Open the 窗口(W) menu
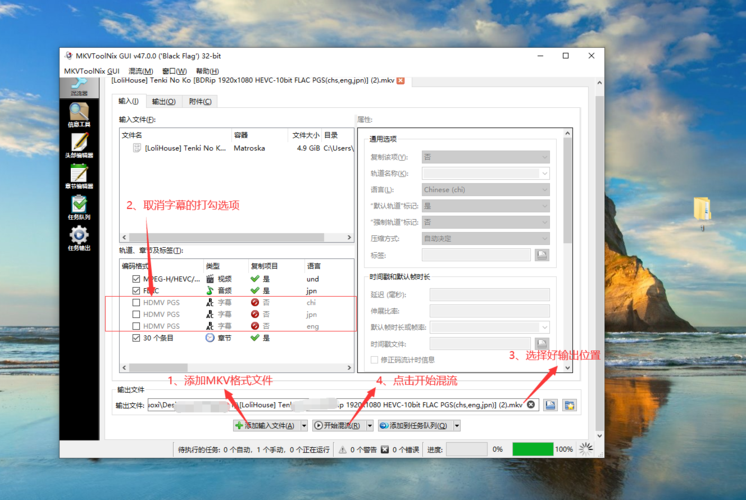Screen dimensions: 746x500 pyautogui.click(x=175, y=71)
